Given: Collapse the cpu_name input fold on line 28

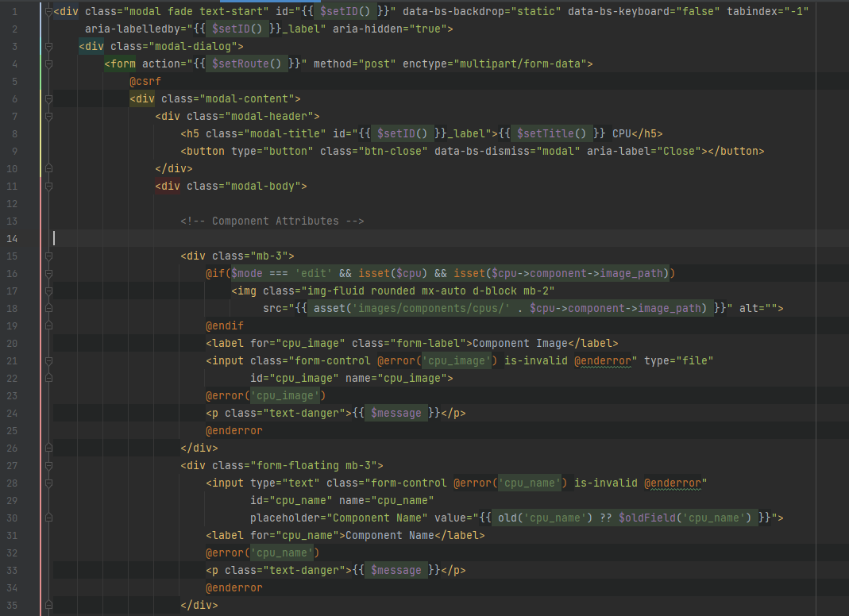Looking at the screenshot, I should 48,483.
